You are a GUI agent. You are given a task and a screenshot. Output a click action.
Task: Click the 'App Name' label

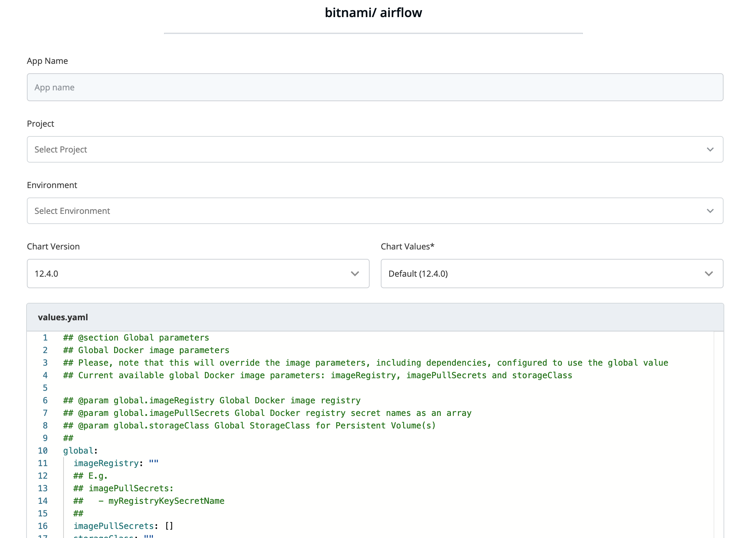(x=47, y=61)
